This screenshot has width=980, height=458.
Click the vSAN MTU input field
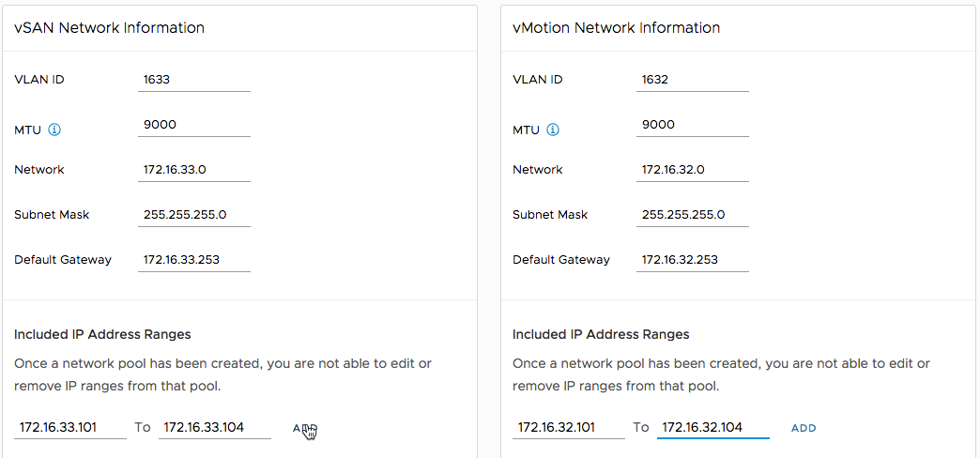pyautogui.click(x=193, y=125)
